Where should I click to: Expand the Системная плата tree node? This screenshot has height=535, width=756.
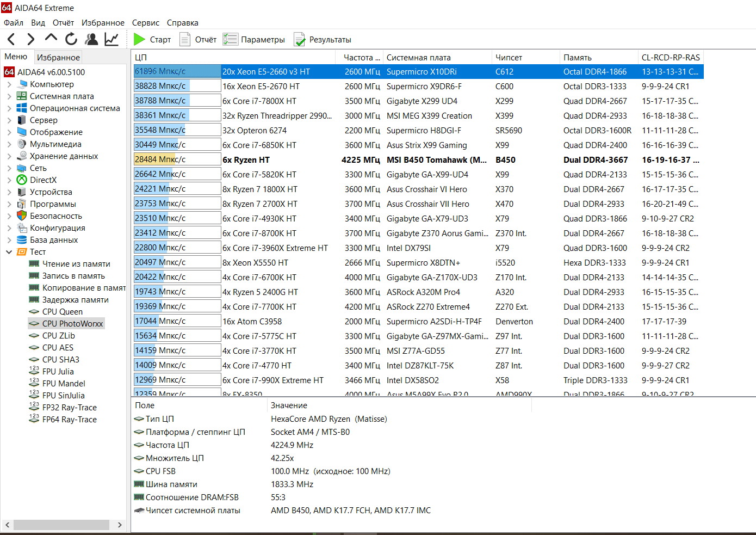click(x=9, y=96)
